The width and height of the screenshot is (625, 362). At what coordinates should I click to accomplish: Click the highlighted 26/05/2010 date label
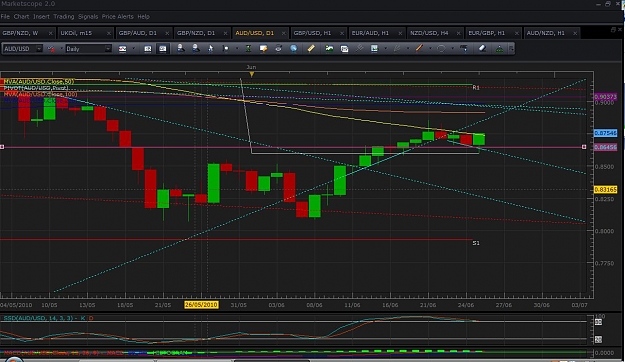[x=201, y=305]
